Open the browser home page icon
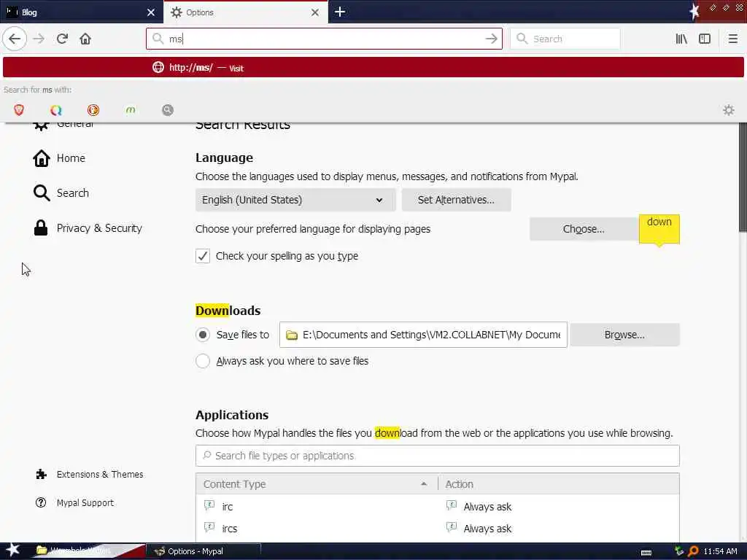 (x=85, y=39)
